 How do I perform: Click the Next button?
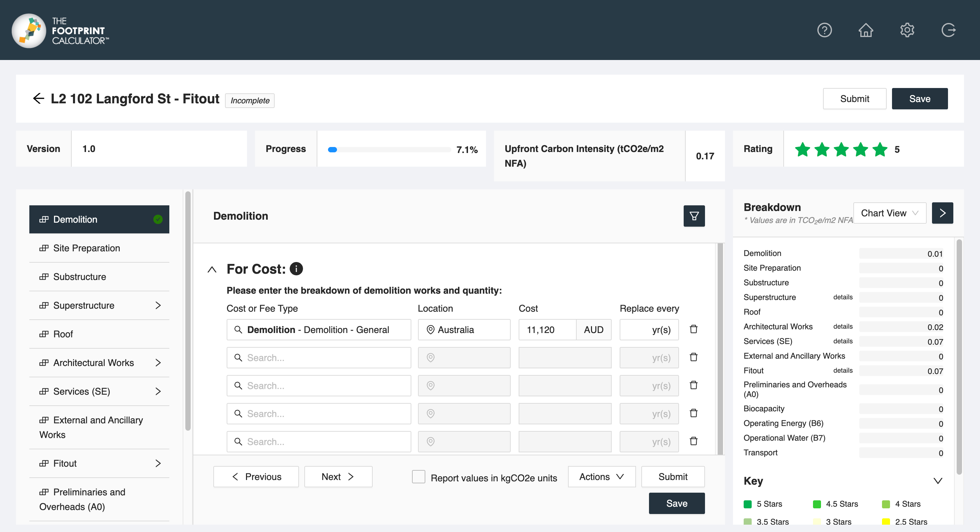pyautogui.click(x=338, y=477)
